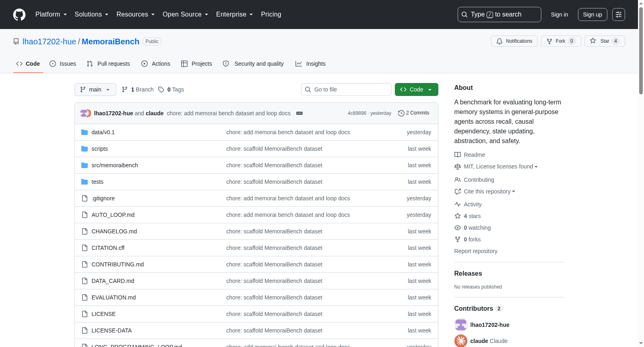This screenshot has width=644, height=347.
Task: Open the Report repository link
Action: coord(476,251)
